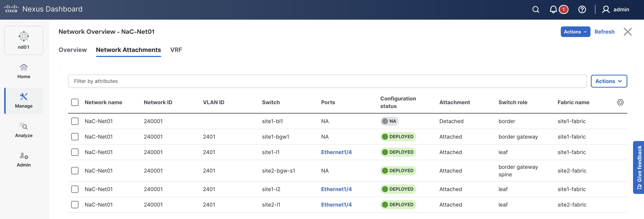Open the admin user profile icon
Screen dimensions: 644x219
(x=605, y=9)
